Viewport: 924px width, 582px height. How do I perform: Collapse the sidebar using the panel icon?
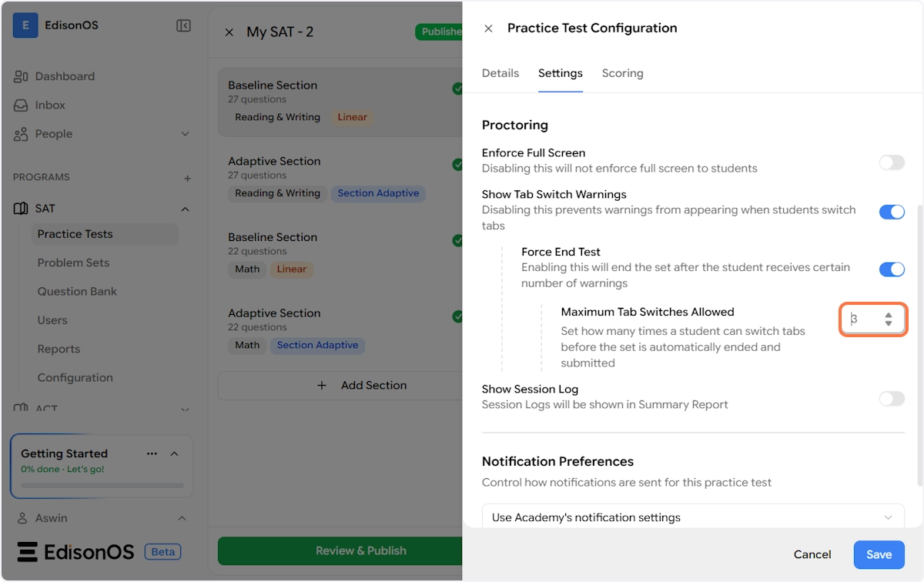(183, 25)
